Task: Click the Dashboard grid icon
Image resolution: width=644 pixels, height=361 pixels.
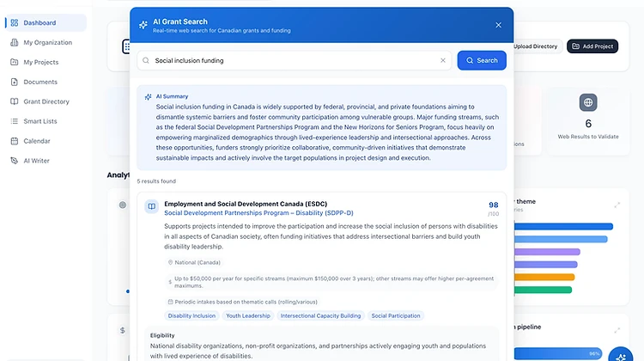Action: coord(15,22)
